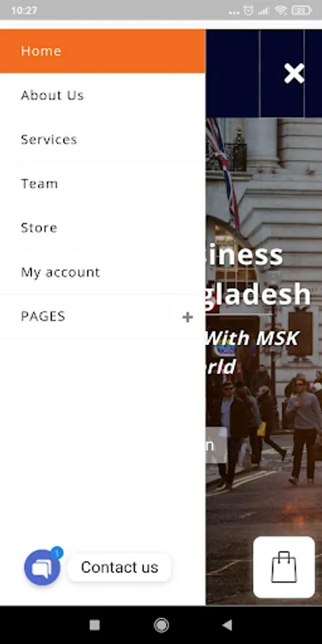Tap the Wi-Fi icon in status bar
The width and height of the screenshot is (322, 644).
point(281,10)
